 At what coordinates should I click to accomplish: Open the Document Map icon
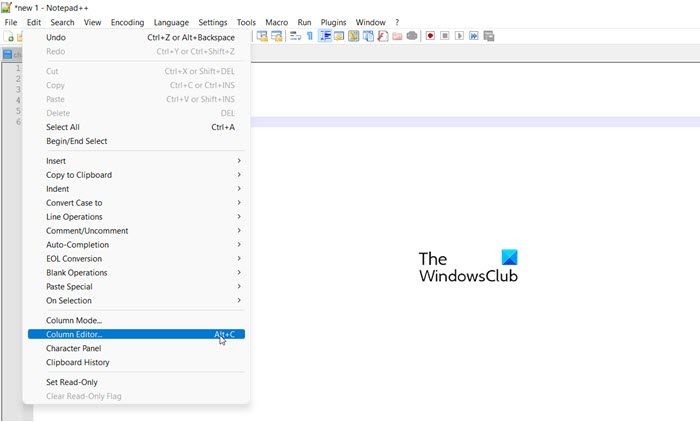pyautogui.click(x=354, y=36)
